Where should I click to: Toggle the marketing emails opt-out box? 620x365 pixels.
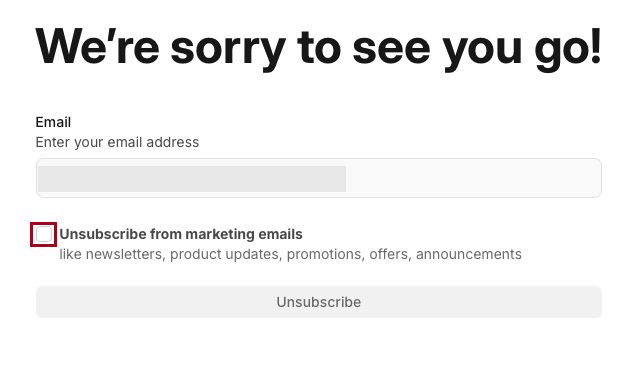tap(43, 234)
